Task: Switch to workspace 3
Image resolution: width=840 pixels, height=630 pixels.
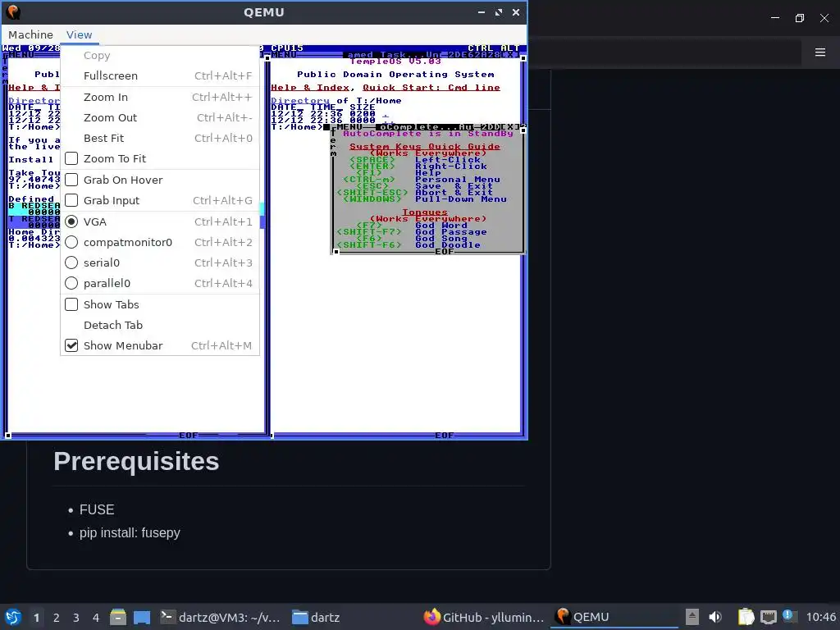Action: (76, 618)
